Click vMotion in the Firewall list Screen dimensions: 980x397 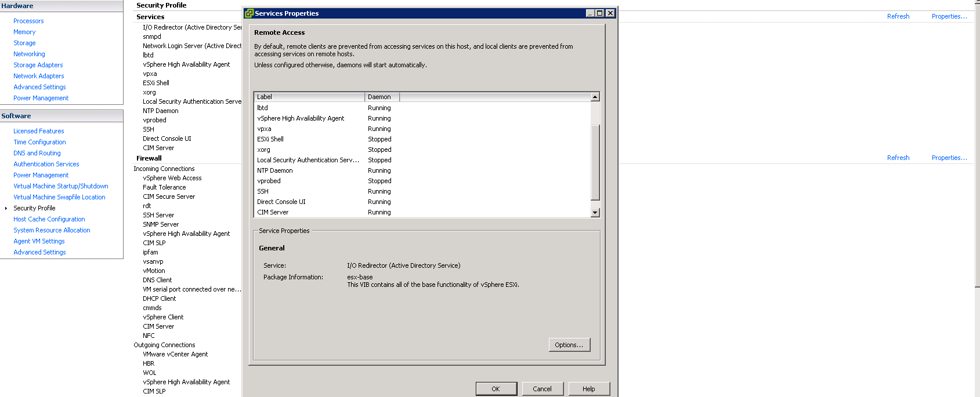tap(154, 271)
